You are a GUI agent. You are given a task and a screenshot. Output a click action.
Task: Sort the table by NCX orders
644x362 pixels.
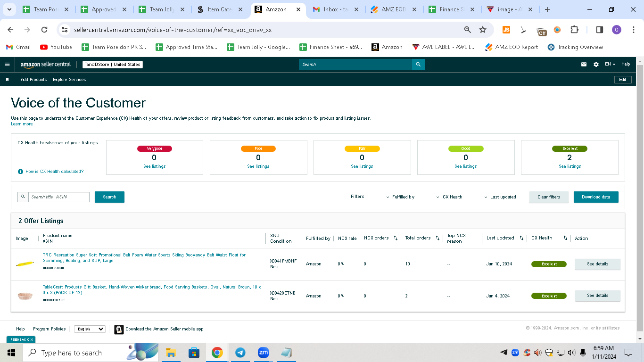[396, 238]
